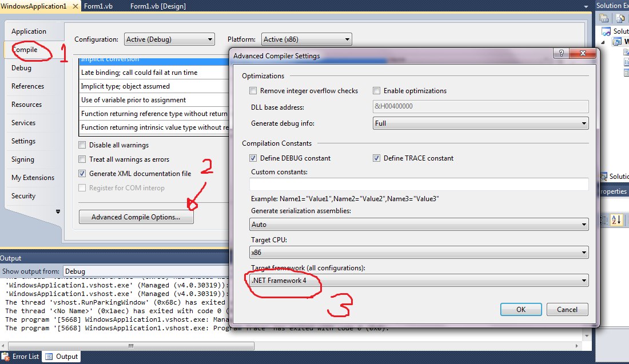Close the WindowsApplication1 document tab
This screenshot has width=629, height=364.
75,6
